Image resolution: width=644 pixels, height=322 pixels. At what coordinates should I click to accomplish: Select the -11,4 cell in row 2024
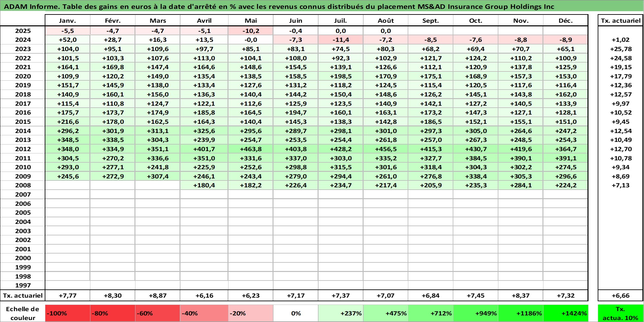[341, 40]
